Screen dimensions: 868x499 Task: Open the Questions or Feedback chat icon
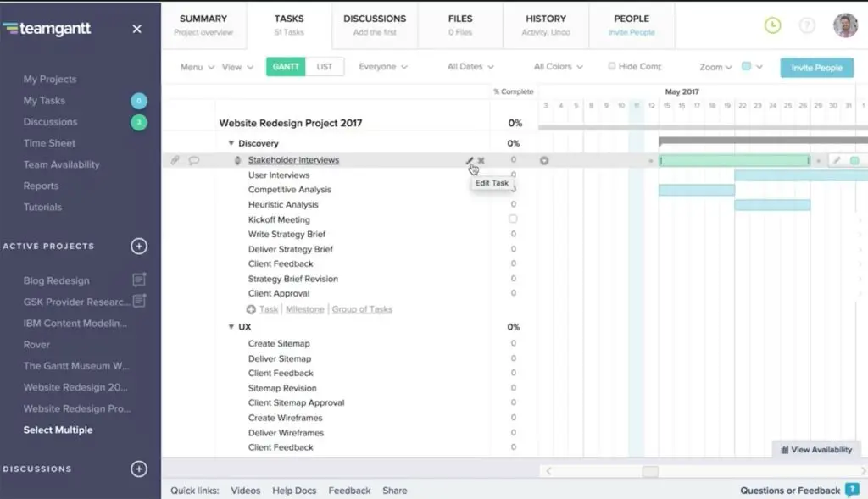coord(853,491)
